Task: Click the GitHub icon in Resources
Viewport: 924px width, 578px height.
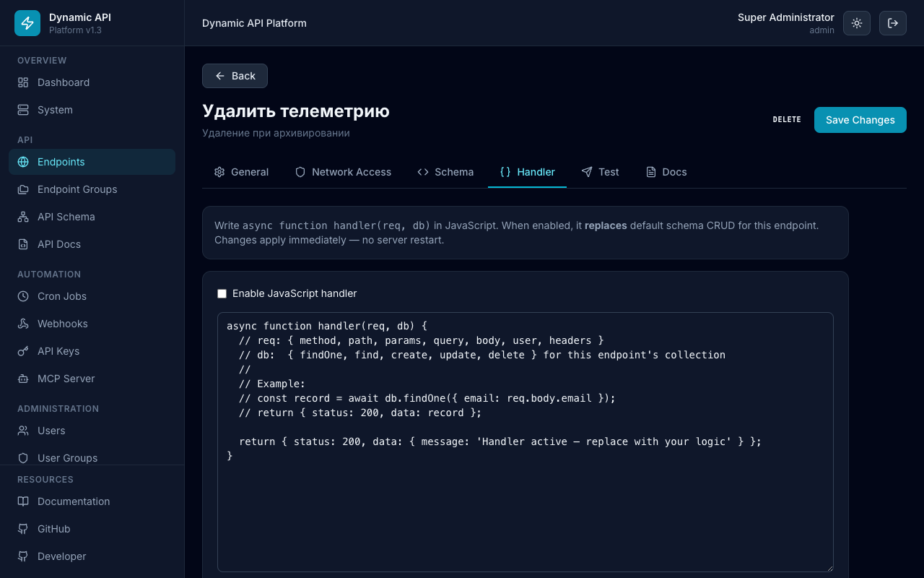Action: click(23, 529)
